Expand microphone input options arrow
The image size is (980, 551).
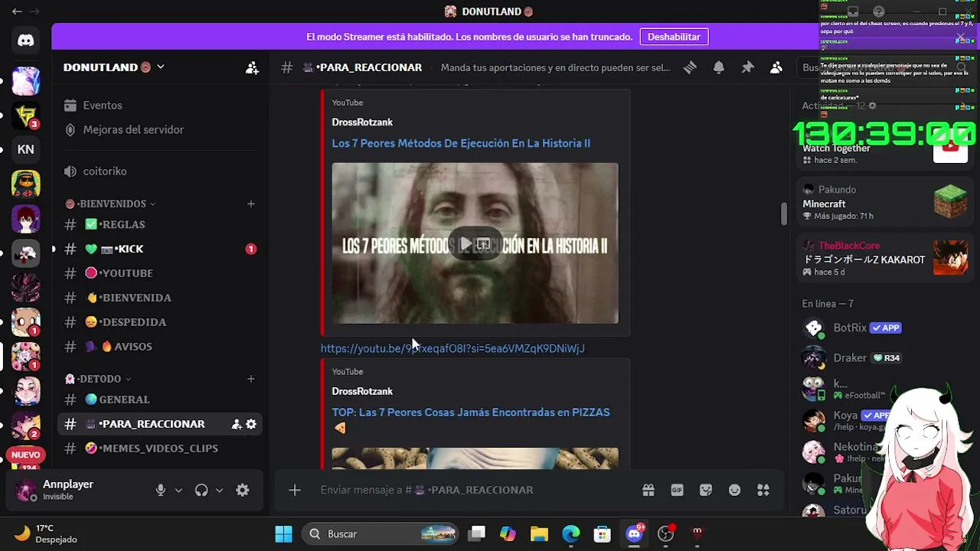point(178,491)
